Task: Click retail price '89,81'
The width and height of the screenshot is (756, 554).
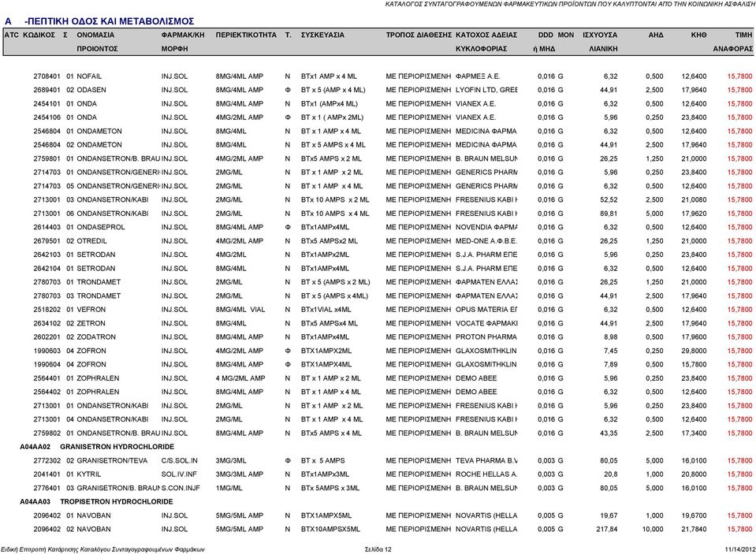Action: point(609,214)
